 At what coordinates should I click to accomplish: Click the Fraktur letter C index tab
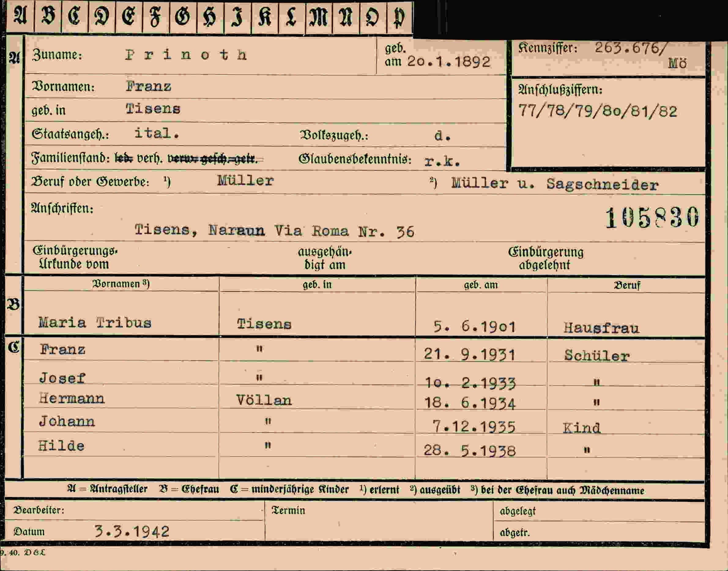(x=75, y=17)
